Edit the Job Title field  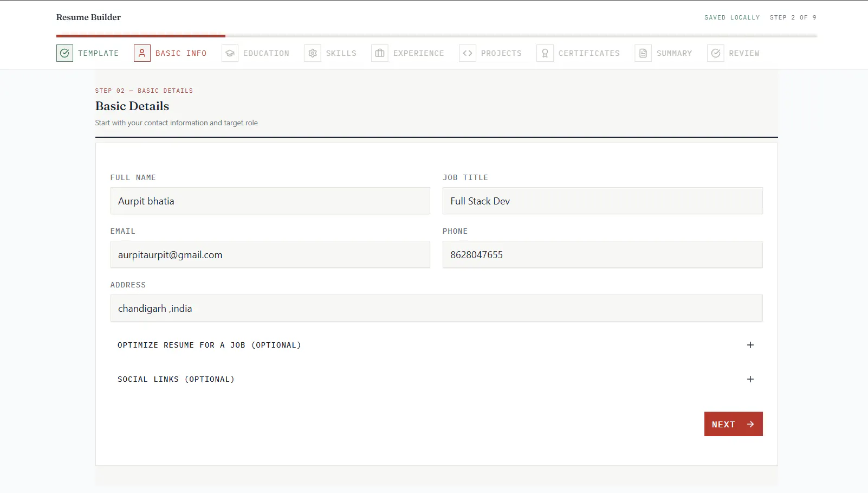(x=603, y=201)
